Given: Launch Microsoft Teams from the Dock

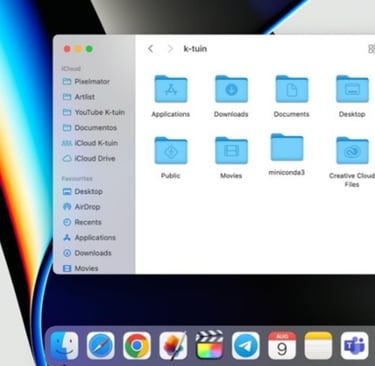Looking at the screenshot, I should pos(355,346).
